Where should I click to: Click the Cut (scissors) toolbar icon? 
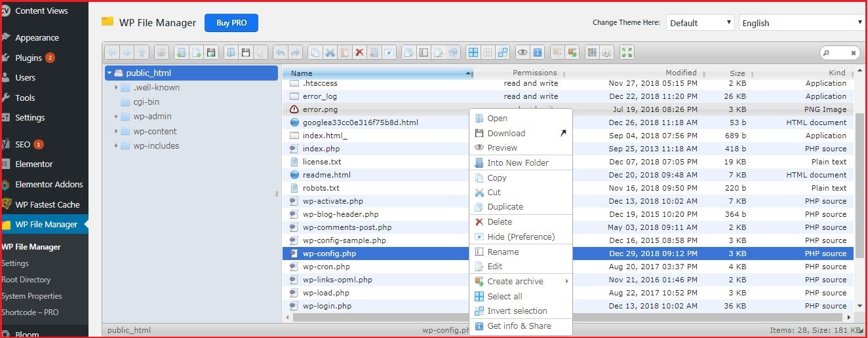click(x=330, y=52)
